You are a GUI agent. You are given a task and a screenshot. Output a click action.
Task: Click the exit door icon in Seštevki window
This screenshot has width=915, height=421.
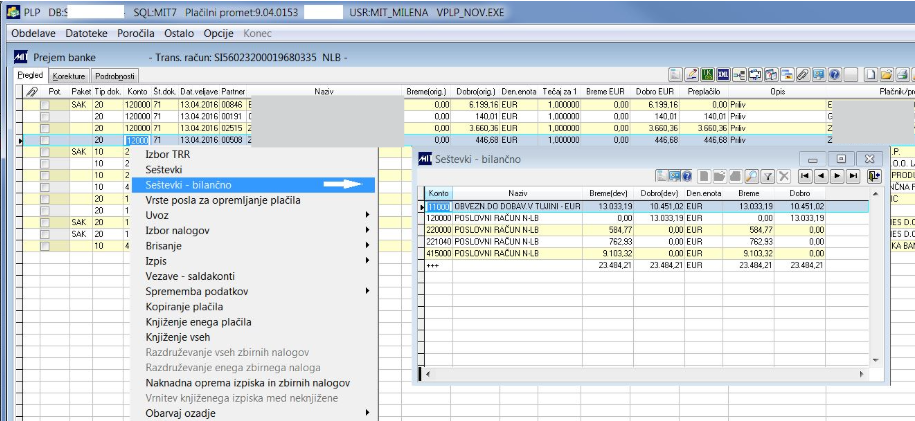[875, 175]
